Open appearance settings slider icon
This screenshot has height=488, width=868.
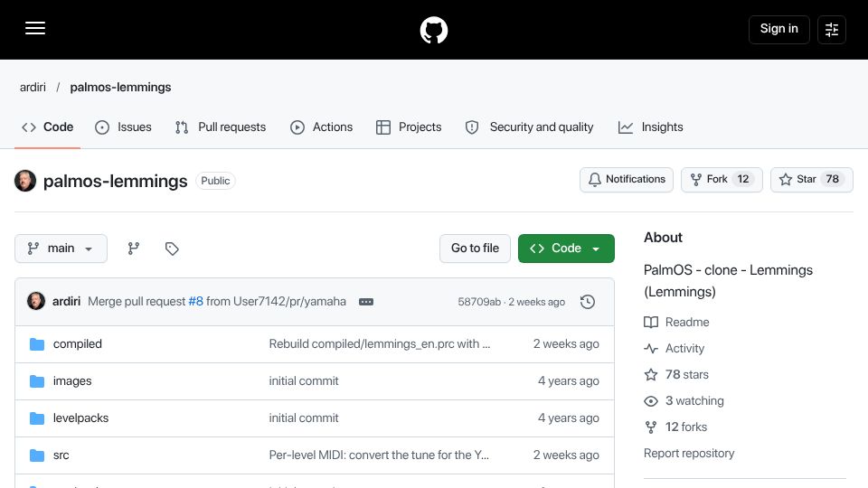point(832,30)
